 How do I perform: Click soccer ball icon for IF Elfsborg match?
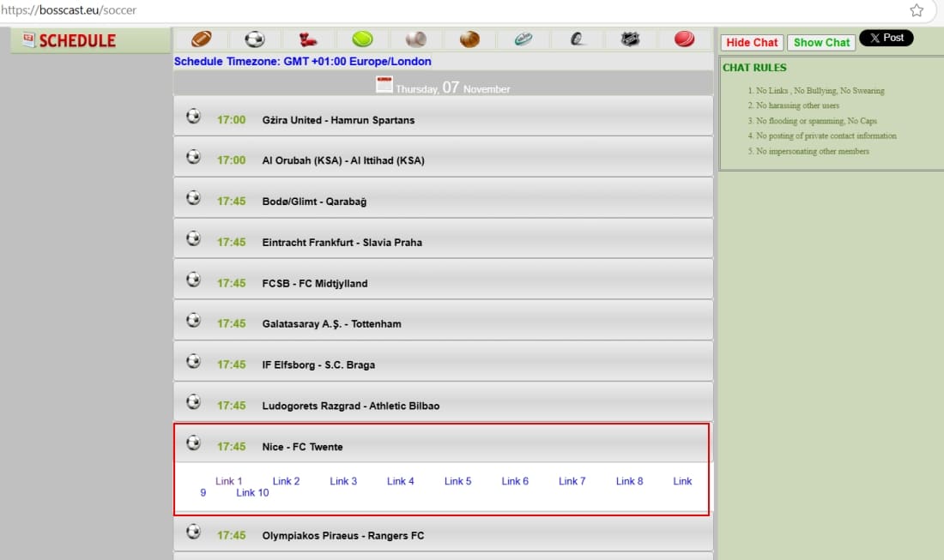click(x=193, y=361)
